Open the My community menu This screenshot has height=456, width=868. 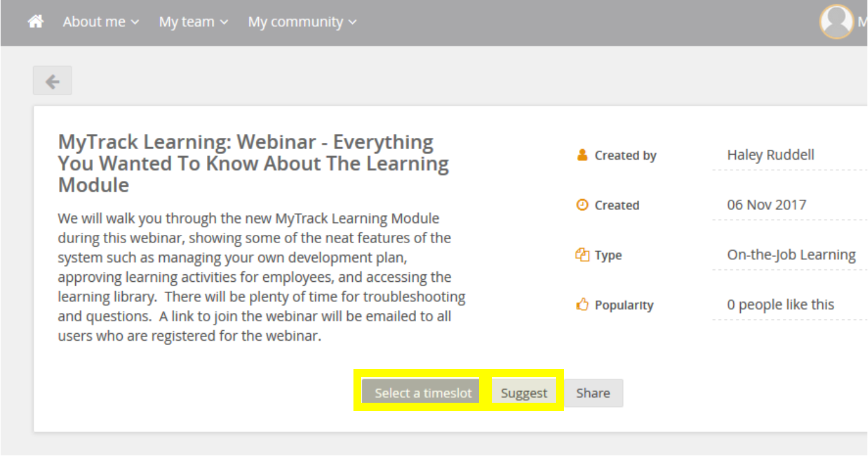click(x=302, y=21)
